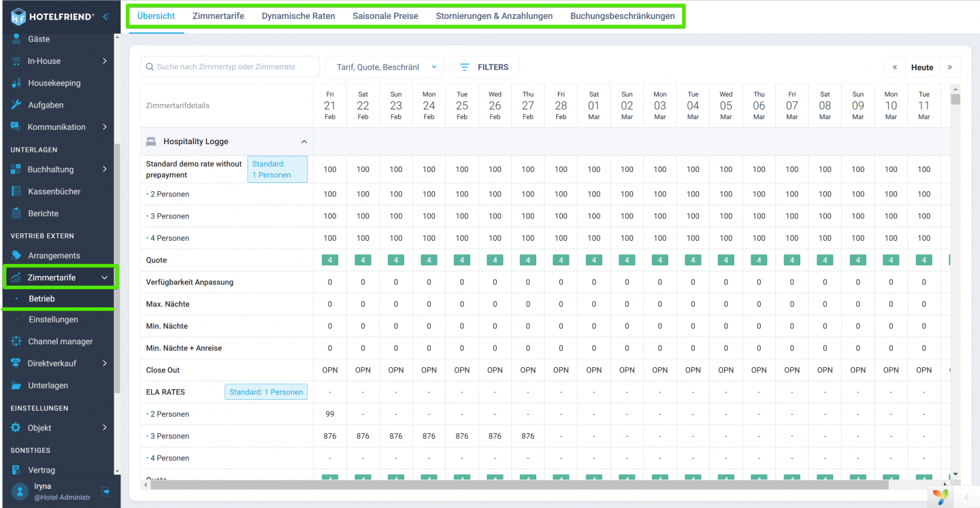The image size is (980, 508).
Task: Click Standard demo rate without prepayment row label
Action: pyautogui.click(x=194, y=169)
